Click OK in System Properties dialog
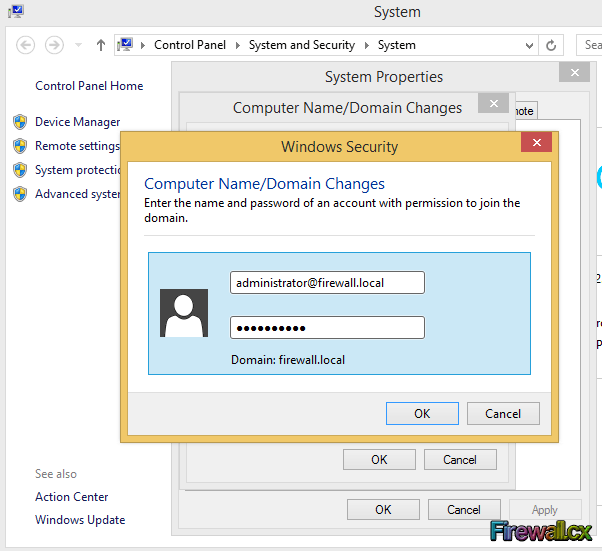The image size is (602, 551). pos(383,510)
